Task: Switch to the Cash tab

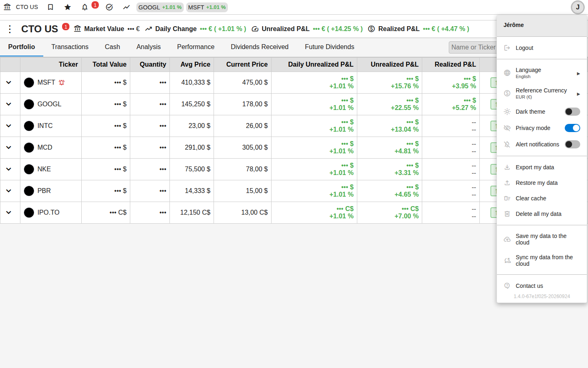Action: pos(112,47)
